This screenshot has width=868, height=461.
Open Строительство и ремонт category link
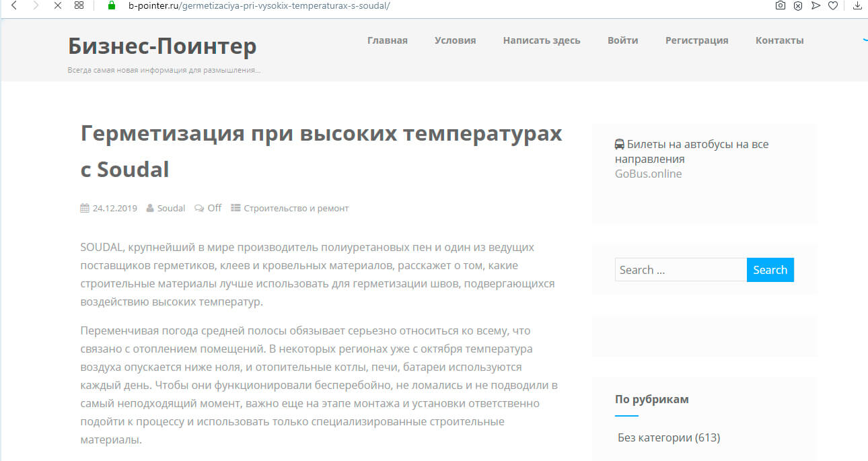pos(296,208)
